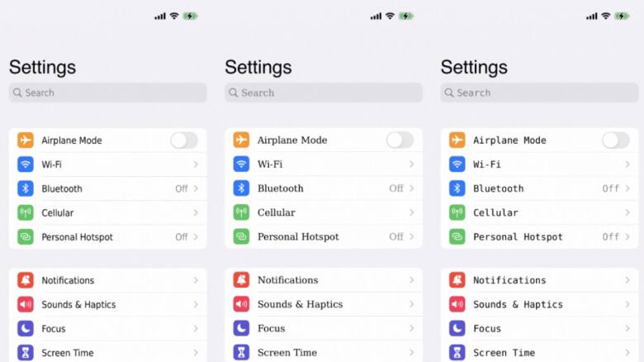This screenshot has height=362, width=644.
Task: Toggle Airplane Mode switch in middle panel
Action: (400, 141)
